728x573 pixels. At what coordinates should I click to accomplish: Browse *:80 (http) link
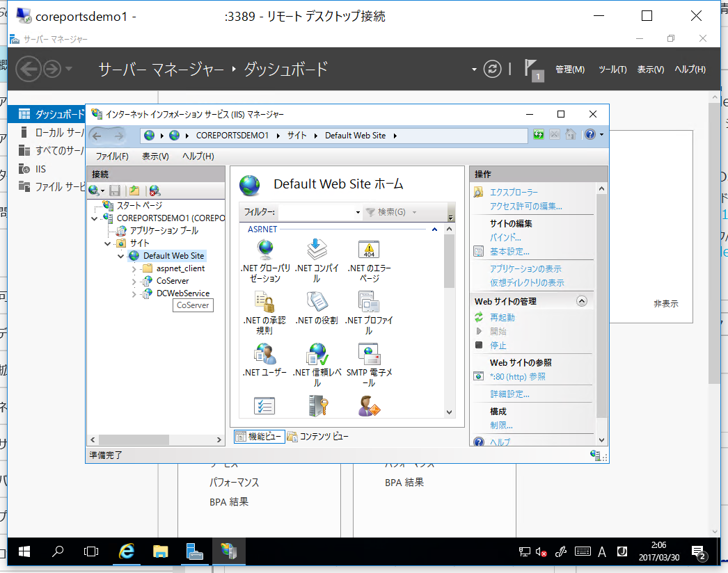[518, 376]
